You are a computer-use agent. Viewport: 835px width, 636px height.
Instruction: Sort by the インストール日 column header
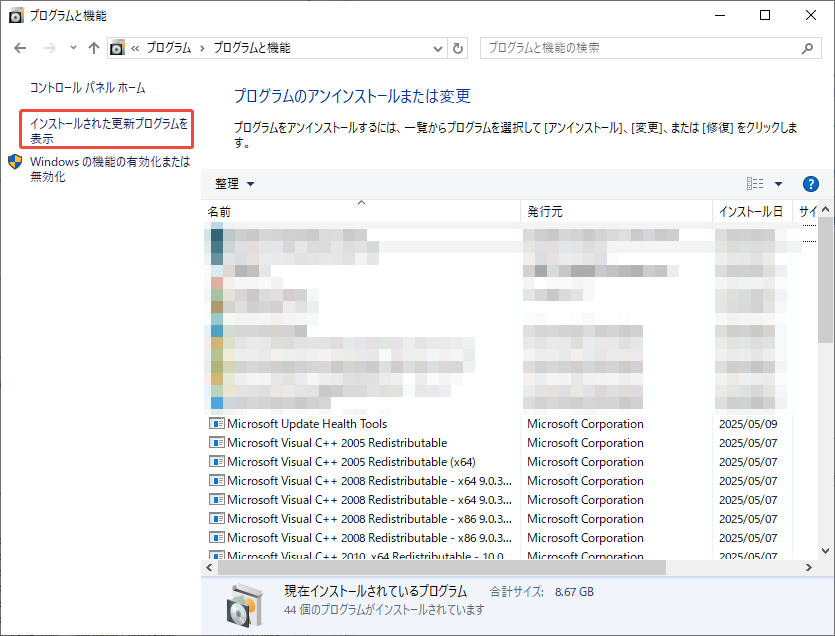(x=752, y=211)
